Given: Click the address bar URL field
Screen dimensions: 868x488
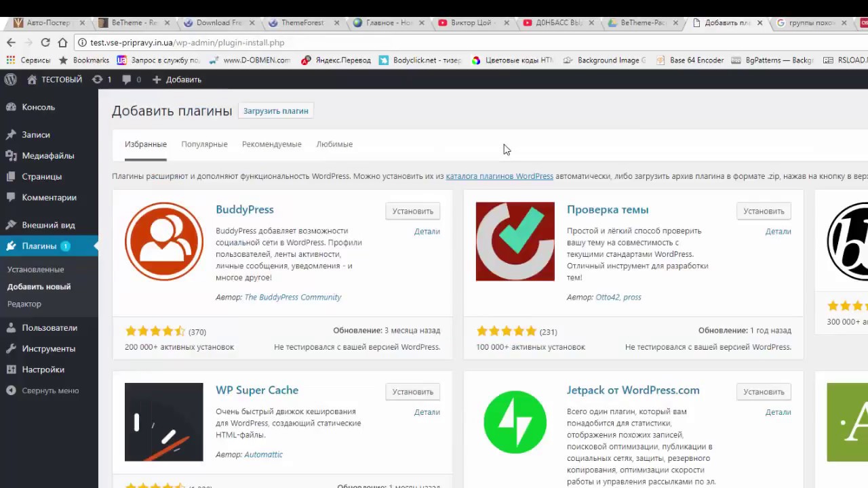Looking at the screenshot, I should (x=468, y=42).
